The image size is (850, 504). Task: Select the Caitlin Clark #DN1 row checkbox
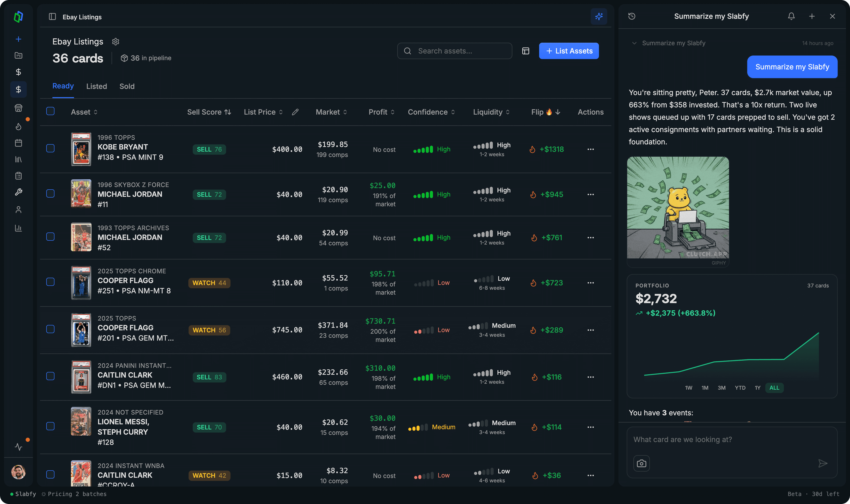[50, 376]
